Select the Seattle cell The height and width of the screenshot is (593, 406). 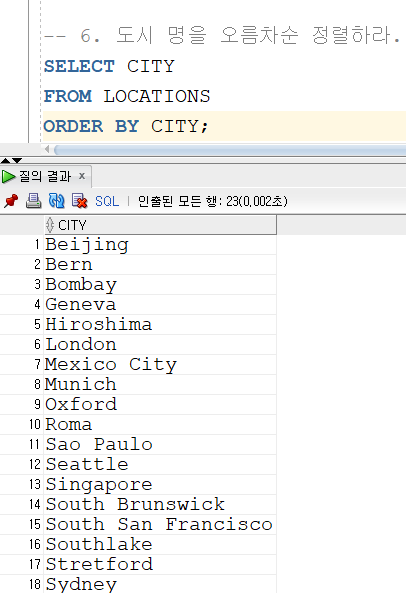click(160, 464)
